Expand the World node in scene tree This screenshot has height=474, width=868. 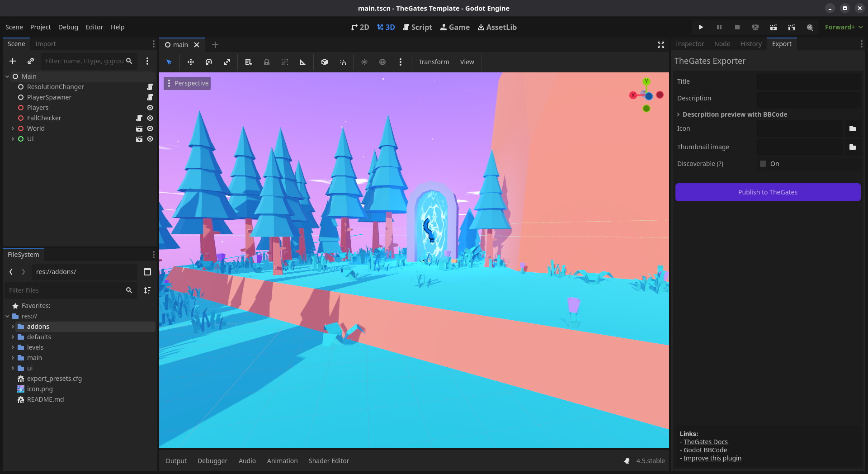(x=13, y=128)
